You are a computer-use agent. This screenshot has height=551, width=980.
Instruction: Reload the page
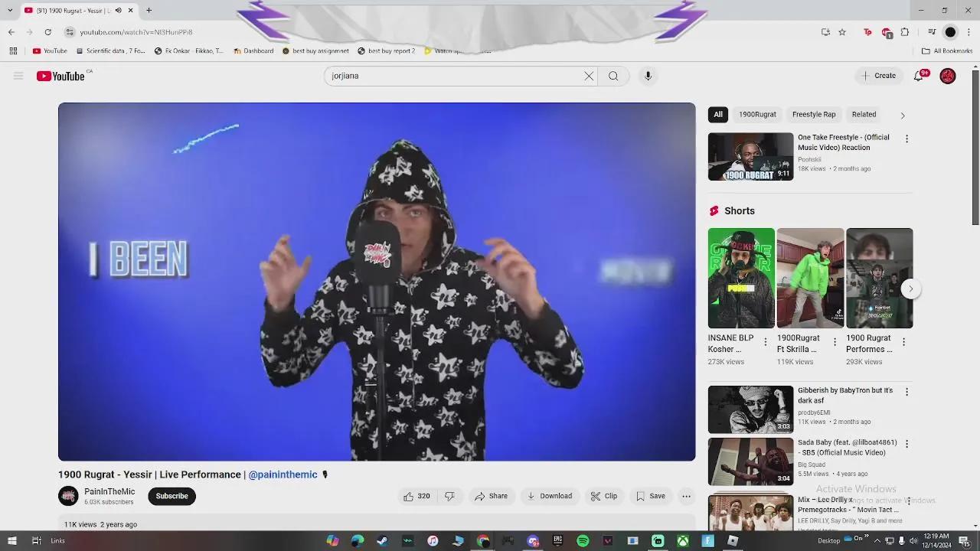pyautogui.click(x=47, y=32)
